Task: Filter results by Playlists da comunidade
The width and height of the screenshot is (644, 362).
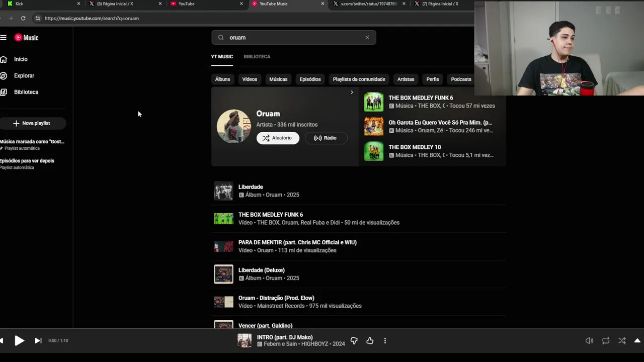Action: point(359,79)
